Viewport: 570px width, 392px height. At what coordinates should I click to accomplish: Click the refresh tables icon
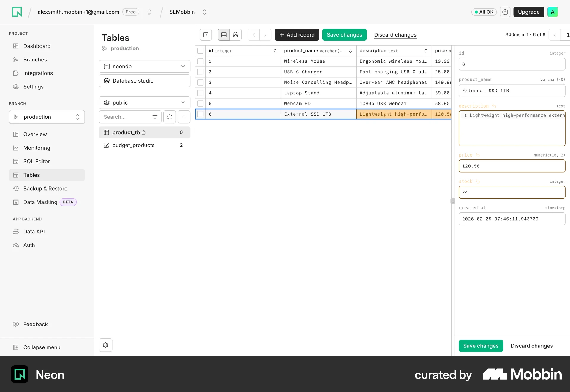pyautogui.click(x=170, y=117)
